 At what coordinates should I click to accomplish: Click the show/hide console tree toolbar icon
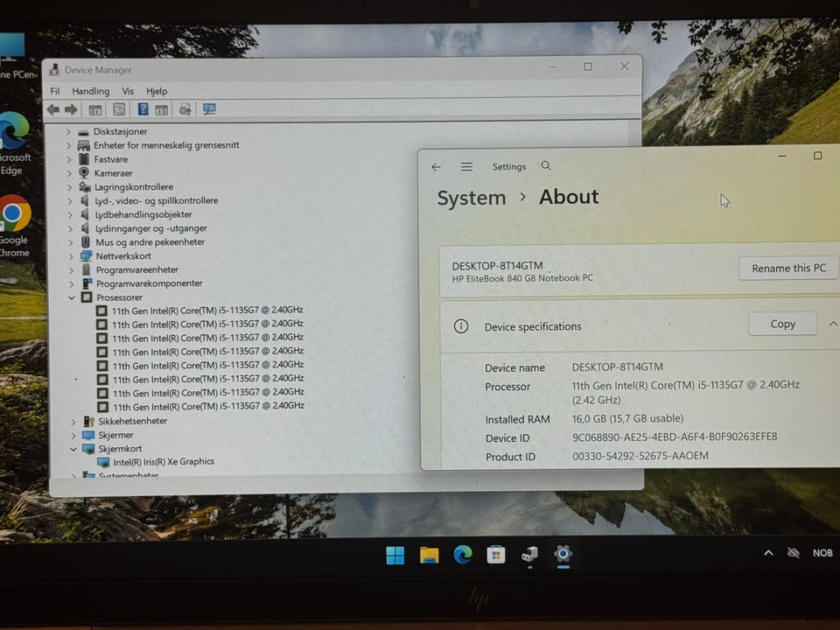95,110
